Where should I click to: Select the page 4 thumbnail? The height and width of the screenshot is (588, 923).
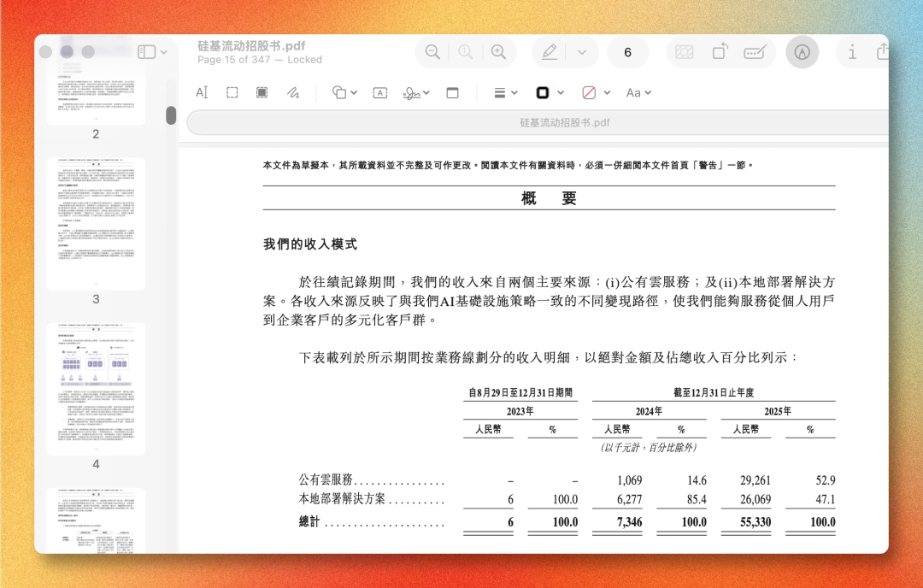pos(96,389)
